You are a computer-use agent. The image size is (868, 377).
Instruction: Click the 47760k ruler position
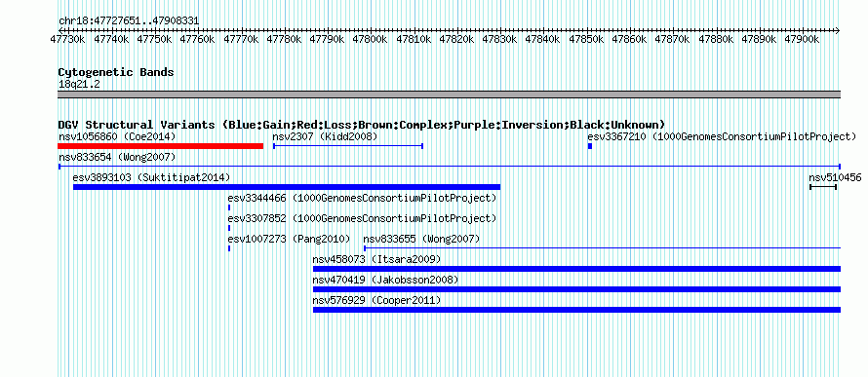point(198,39)
